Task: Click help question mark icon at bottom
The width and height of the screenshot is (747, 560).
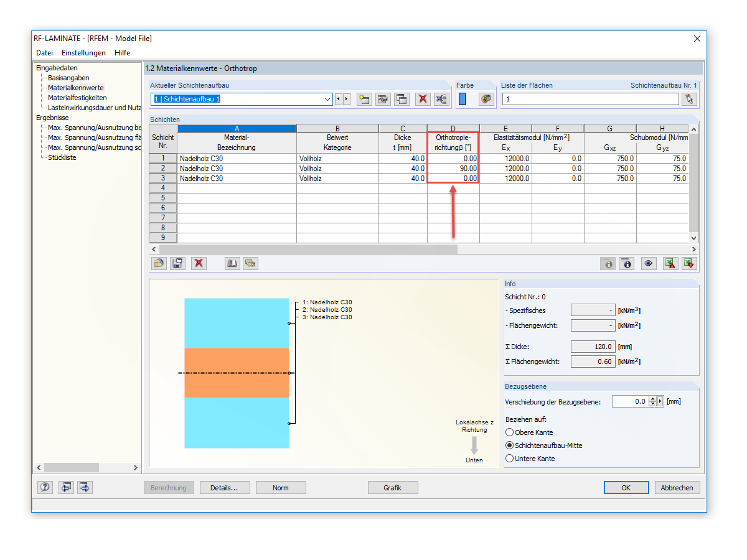Action: 46,487
